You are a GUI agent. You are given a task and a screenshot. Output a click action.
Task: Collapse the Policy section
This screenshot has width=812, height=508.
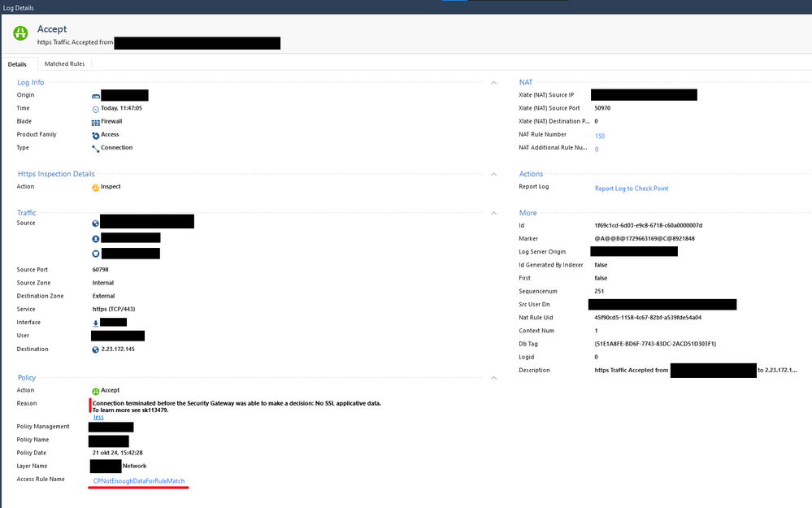pyautogui.click(x=493, y=378)
